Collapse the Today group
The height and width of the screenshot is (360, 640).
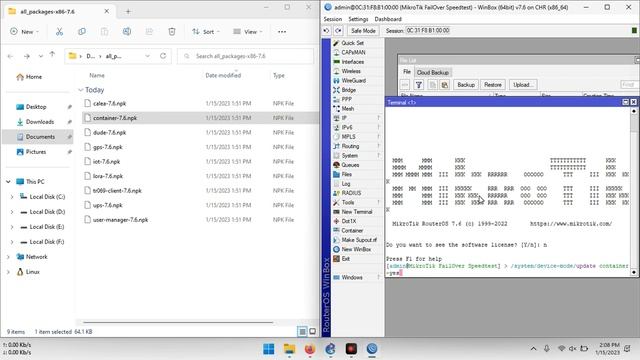click(81, 90)
